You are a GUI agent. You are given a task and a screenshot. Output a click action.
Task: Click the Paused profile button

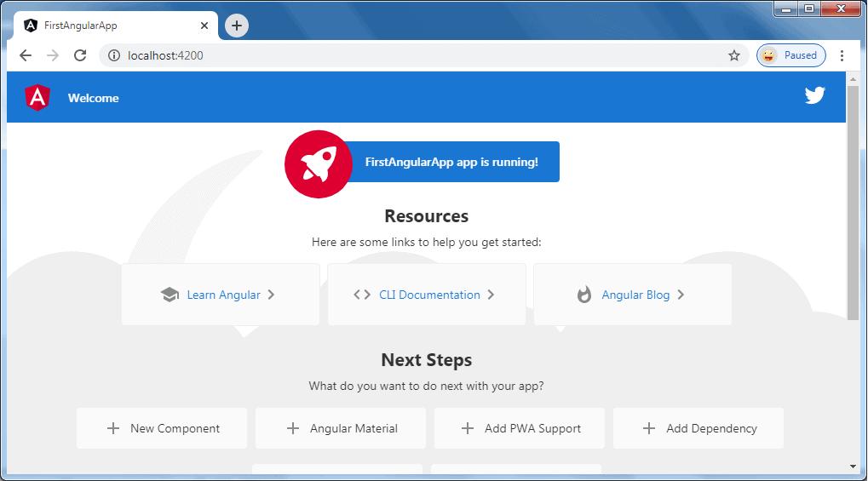pyautogui.click(x=790, y=55)
